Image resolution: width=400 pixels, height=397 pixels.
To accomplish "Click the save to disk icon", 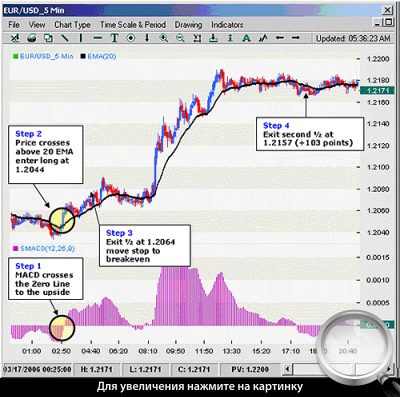I will 213,38.
